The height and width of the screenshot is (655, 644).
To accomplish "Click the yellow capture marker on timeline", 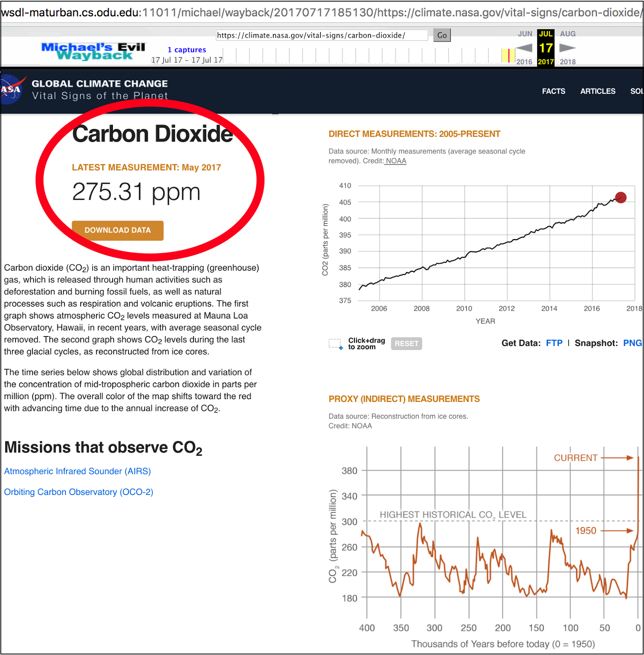I will tap(508, 56).
